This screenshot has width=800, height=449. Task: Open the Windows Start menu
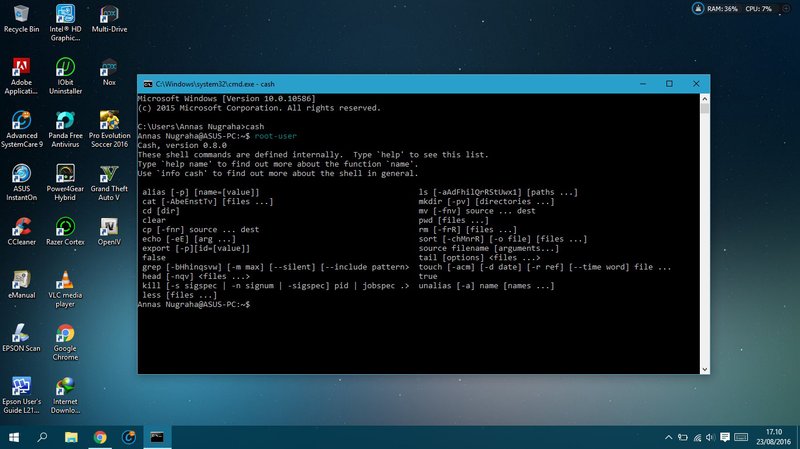click(14, 437)
